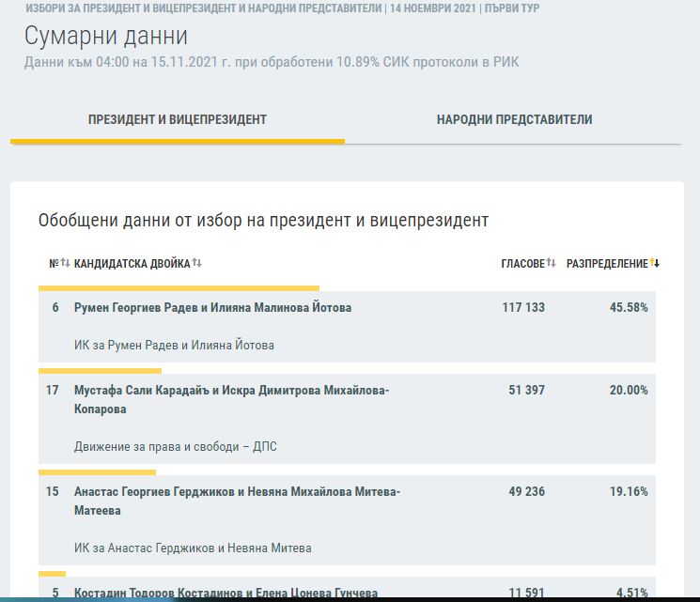Image resolution: width=700 pixels, height=602 pixels.
Task: Click sort arrows next to № column
Action: click(x=65, y=264)
